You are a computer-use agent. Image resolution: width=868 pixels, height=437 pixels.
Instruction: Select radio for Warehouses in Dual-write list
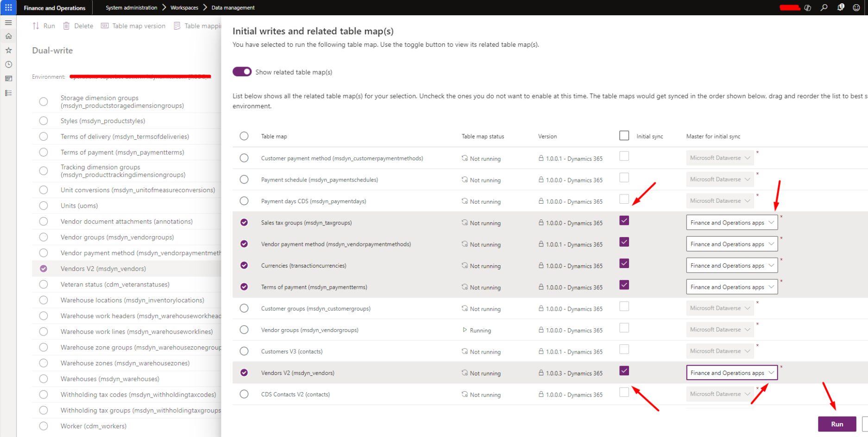44,379
